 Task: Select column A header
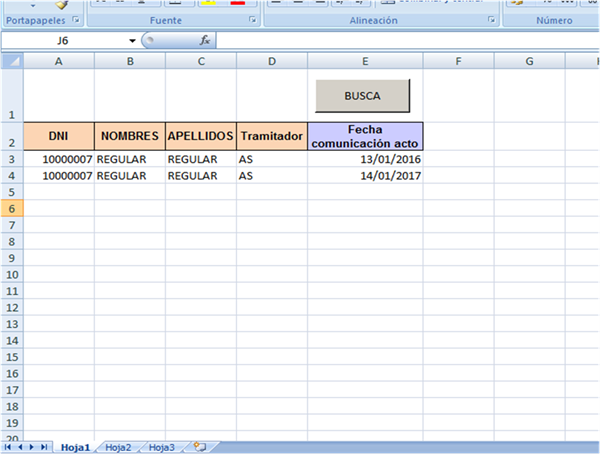pos(59,61)
